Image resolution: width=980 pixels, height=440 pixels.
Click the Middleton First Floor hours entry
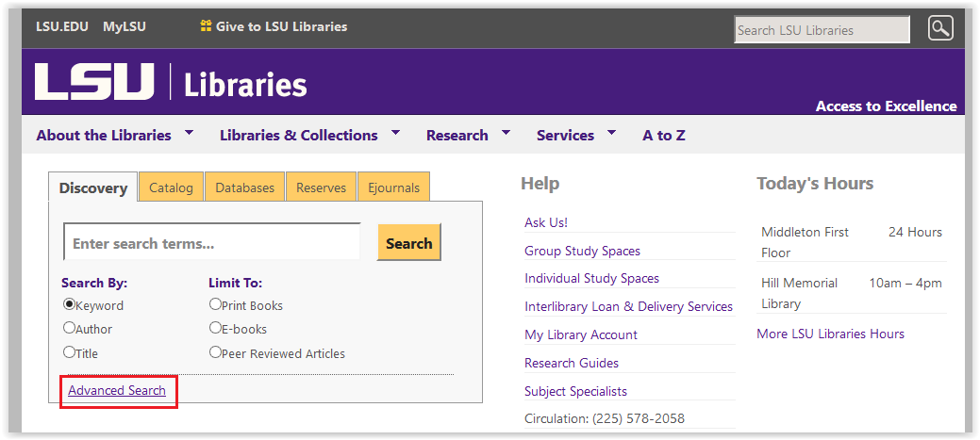(851, 242)
